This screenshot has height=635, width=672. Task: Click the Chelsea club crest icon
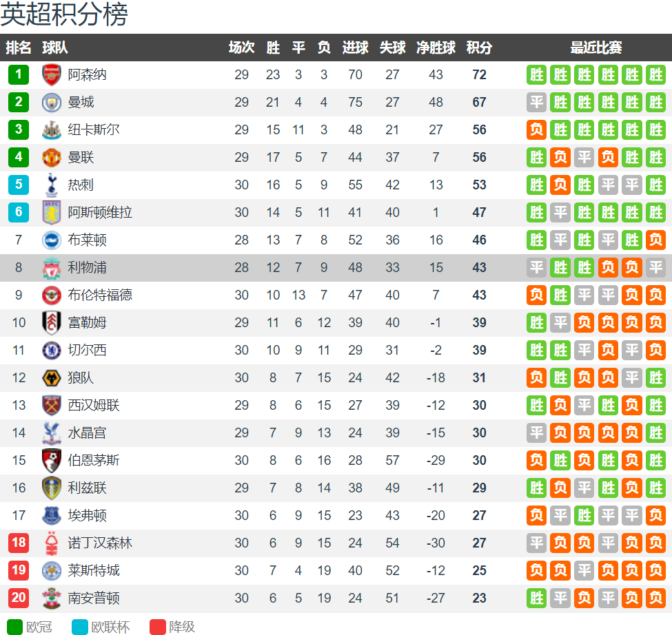pyautogui.click(x=52, y=351)
